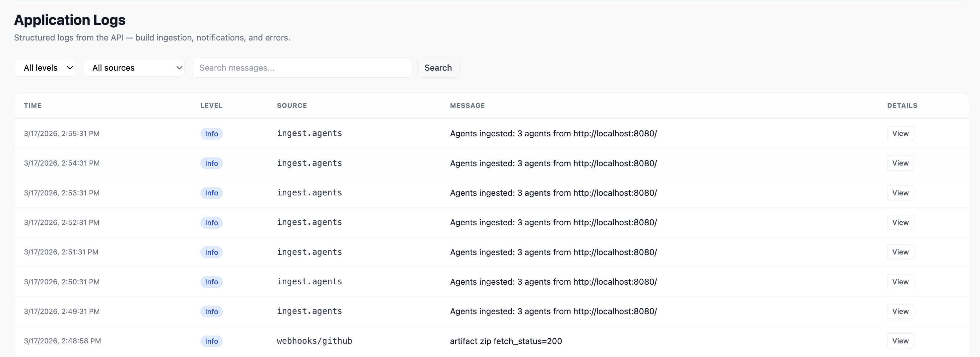Click the LEVEL column header
The width and height of the screenshot is (980, 357).
(x=211, y=106)
